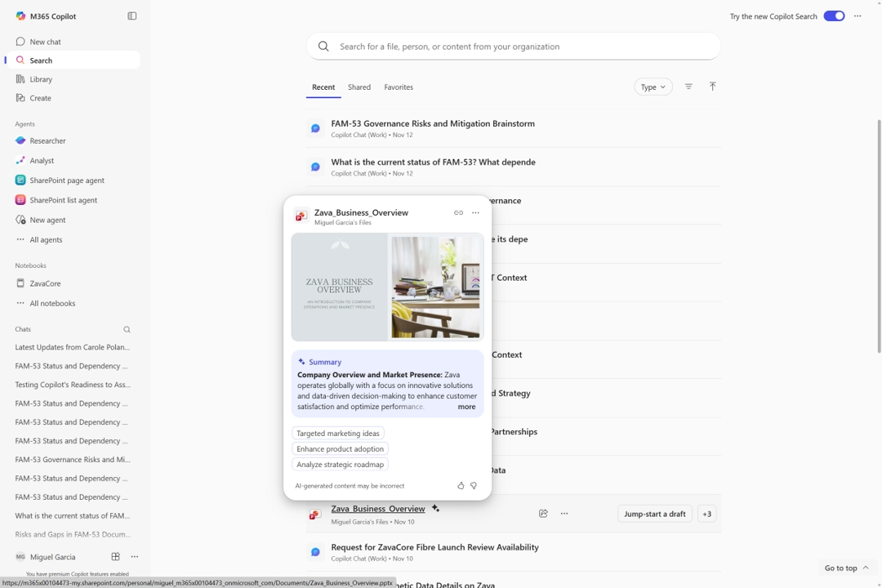
Task: Expand the +3 extra actions
Action: tap(706, 514)
